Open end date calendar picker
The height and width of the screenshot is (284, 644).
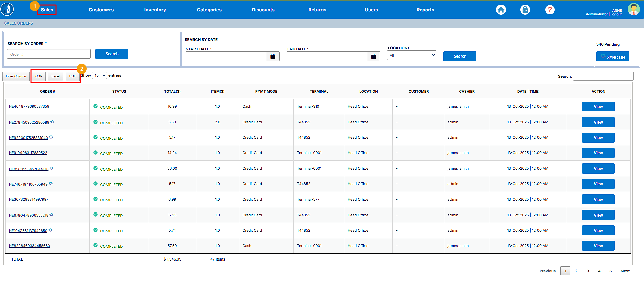pyautogui.click(x=373, y=56)
